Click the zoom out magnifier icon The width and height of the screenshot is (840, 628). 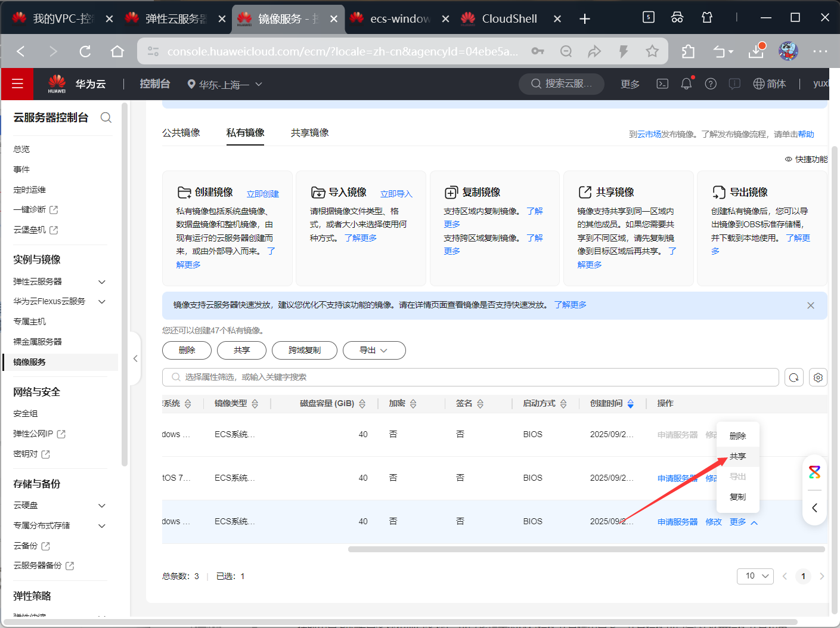[566, 51]
